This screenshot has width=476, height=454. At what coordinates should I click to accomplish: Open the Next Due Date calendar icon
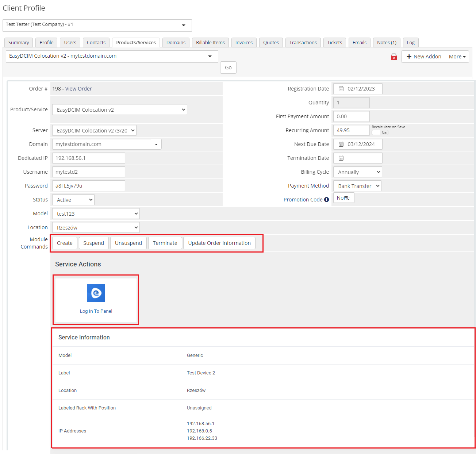click(341, 144)
